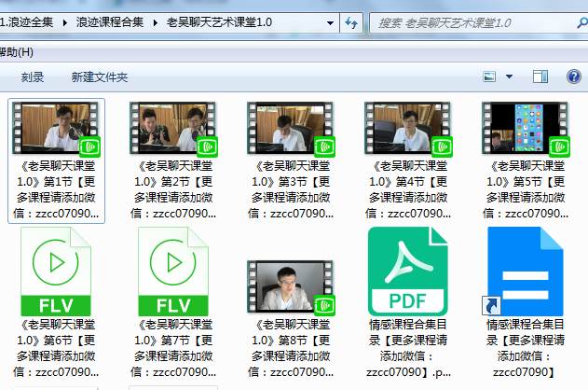The width and height of the screenshot is (588, 390).
Task: Click the green player badge on 第5节 thumbnail
Action: [x=559, y=146]
